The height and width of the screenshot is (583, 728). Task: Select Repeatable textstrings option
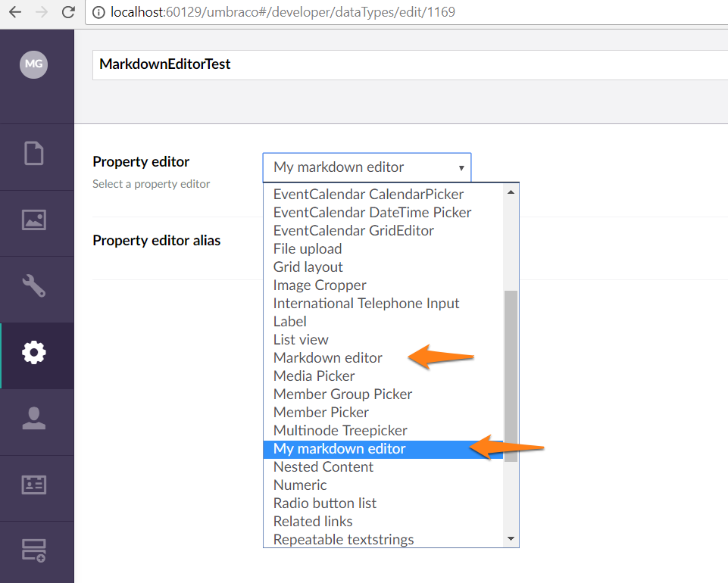click(x=383, y=539)
